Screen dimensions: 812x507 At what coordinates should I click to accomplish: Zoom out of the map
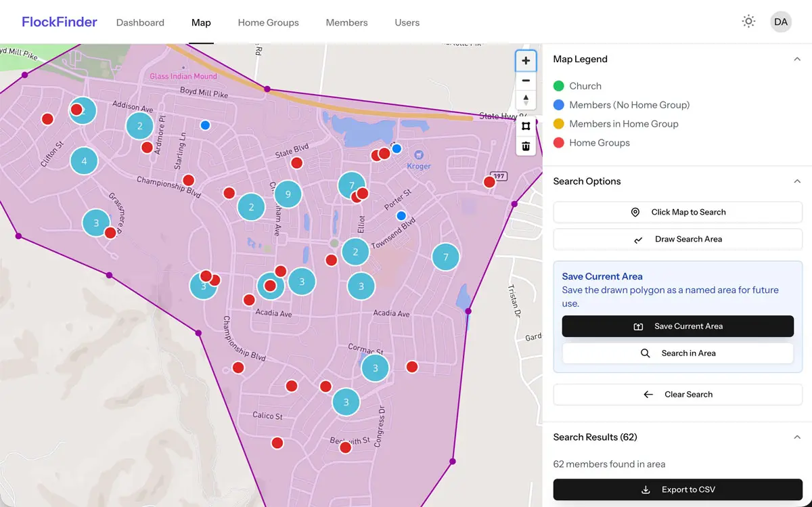[x=526, y=81]
